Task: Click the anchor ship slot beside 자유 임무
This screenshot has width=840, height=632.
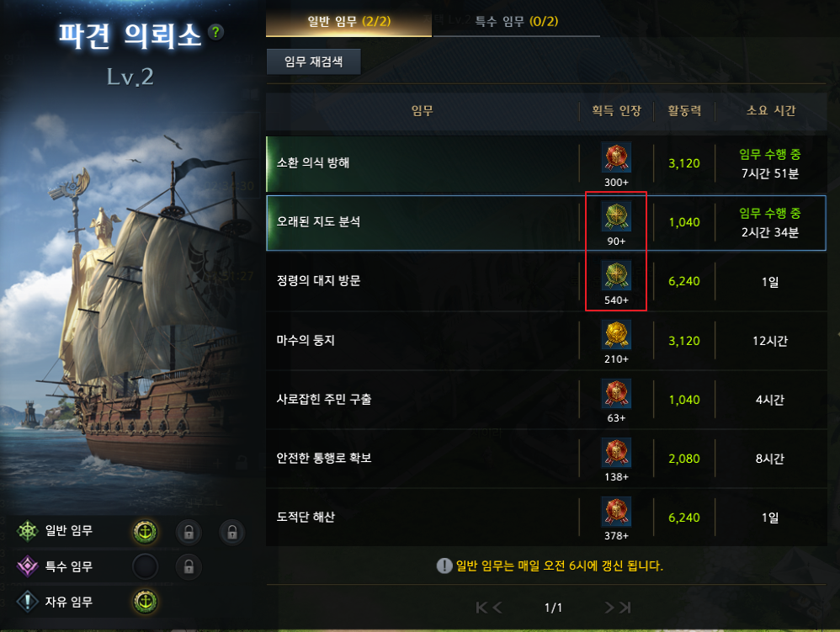Action: coord(145,602)
